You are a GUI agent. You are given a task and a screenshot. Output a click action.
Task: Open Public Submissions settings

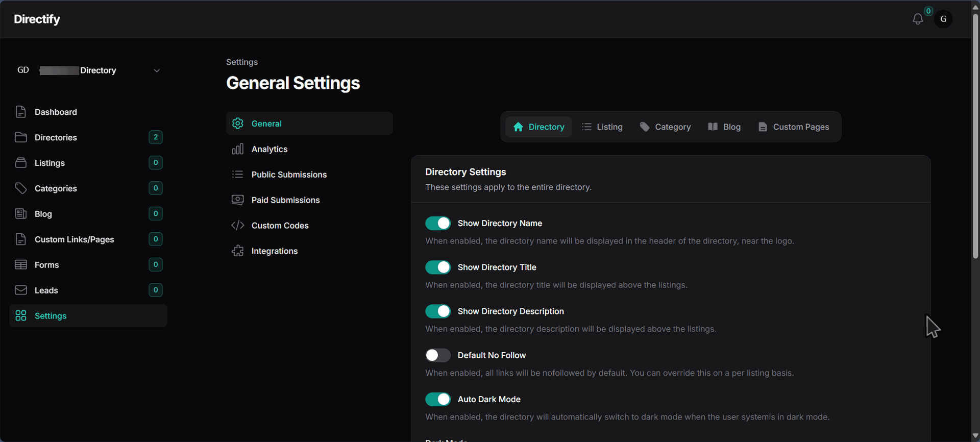(x=289, y=175)
